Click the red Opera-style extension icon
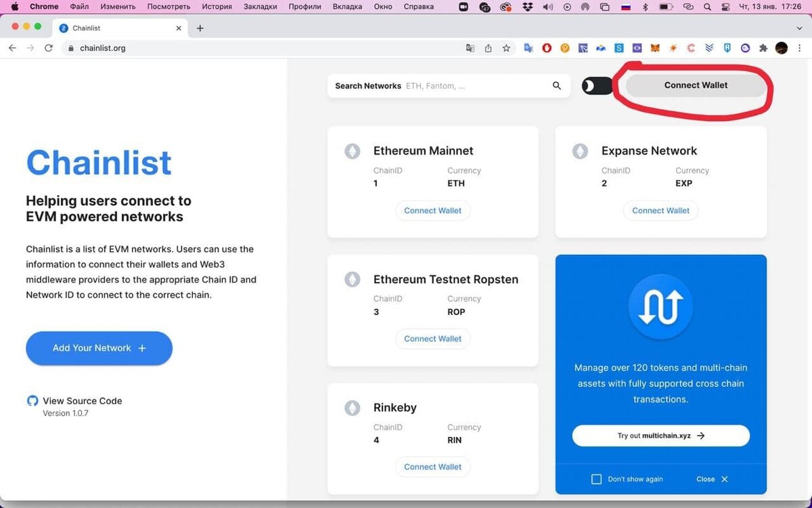 [547, 48]
